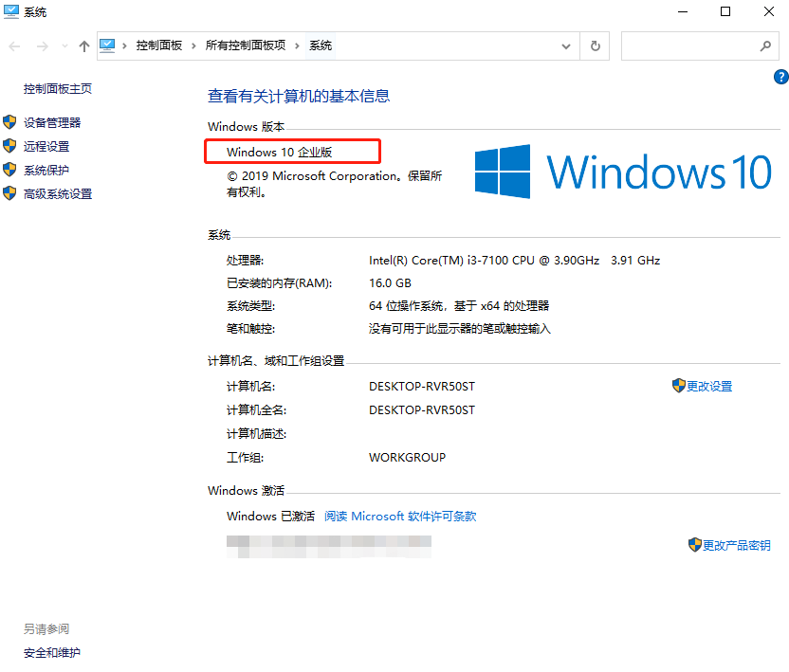Click shield icon next to 更改设置
Image resolution: width=789 pixels, height=672 pixels.
pos(679,386)
